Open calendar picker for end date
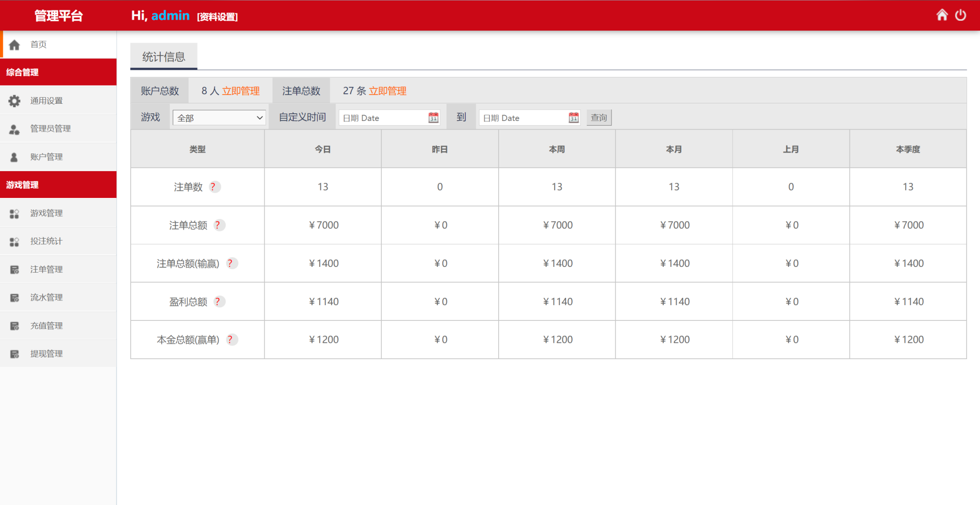Screen dimensions: 980x505 pos(573,118)
